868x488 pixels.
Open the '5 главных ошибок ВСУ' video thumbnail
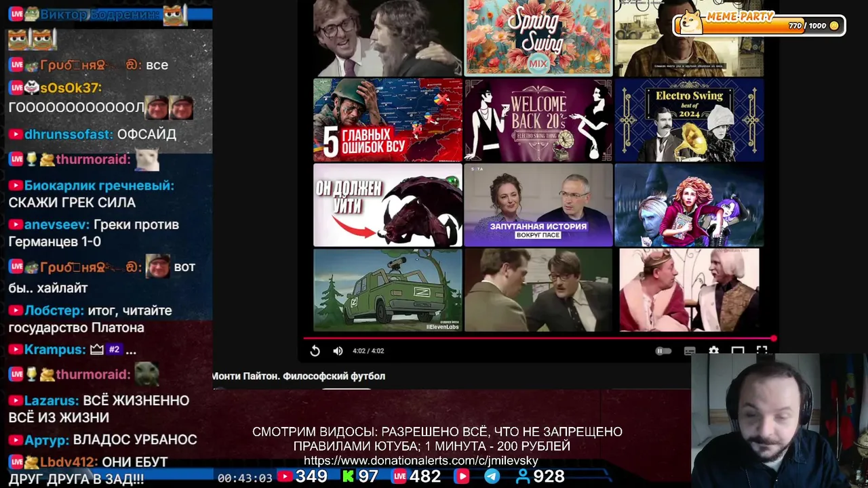point(388,120)
